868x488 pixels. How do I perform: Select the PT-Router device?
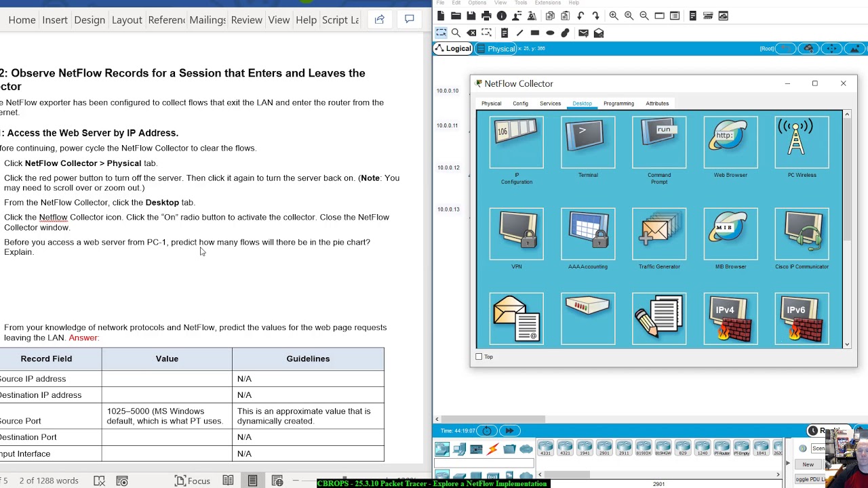coord(722,448)
